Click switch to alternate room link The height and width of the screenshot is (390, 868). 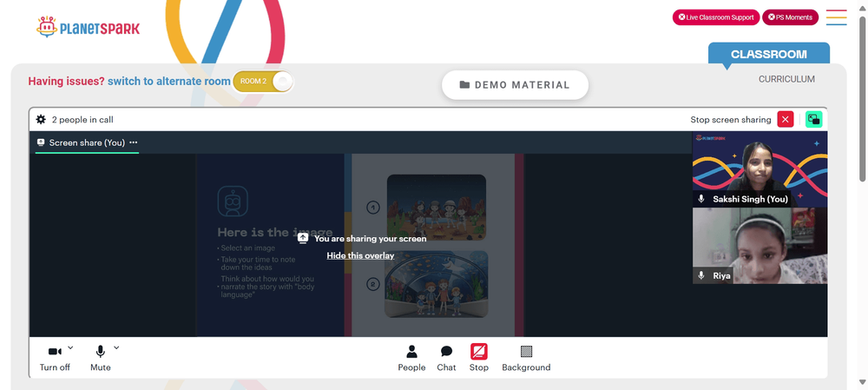(x=169, y=82)
